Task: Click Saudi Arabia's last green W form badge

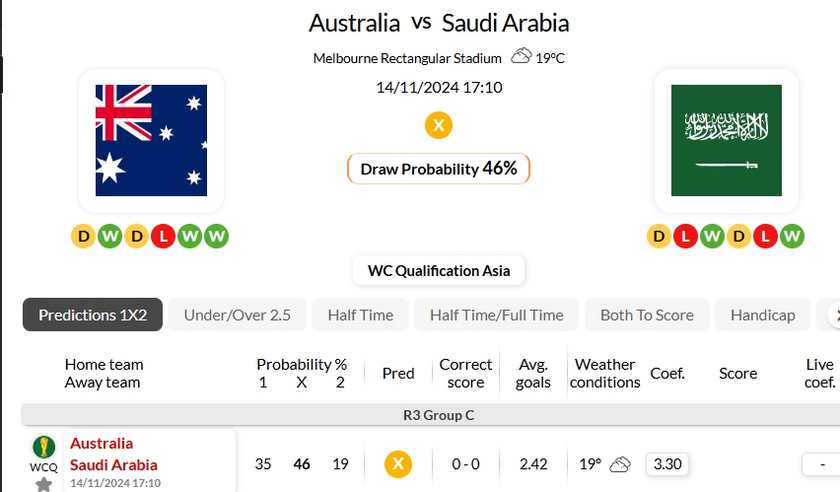Action: [792, 236]
